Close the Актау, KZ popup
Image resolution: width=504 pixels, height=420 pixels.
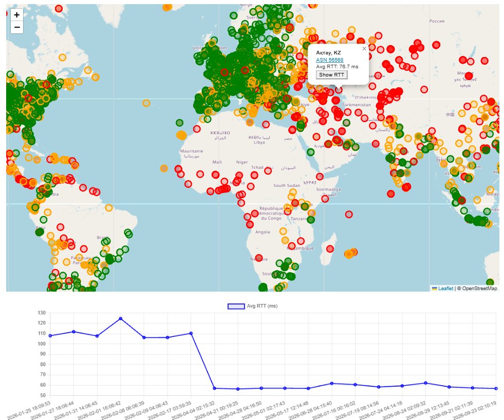click(364, 49)
